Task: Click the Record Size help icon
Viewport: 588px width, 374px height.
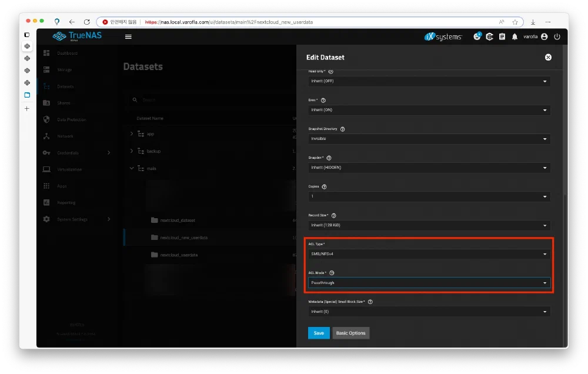Action: pyautogui.click(x=334, y=216)
